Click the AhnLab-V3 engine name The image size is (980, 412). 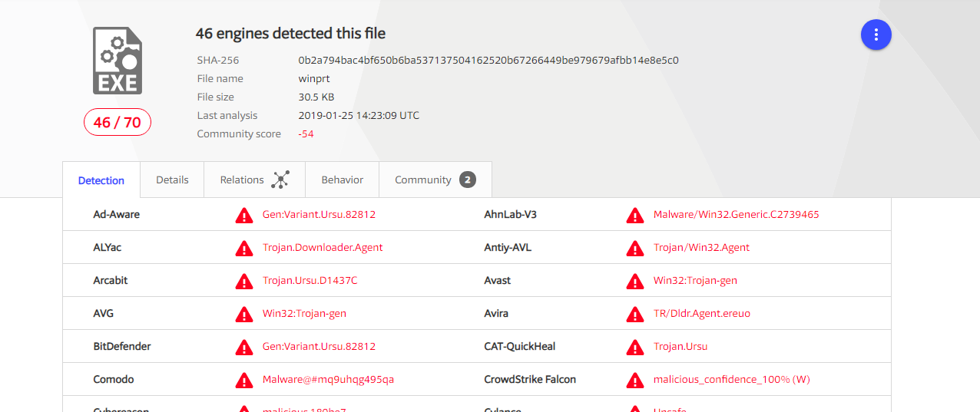click(511, 215)
